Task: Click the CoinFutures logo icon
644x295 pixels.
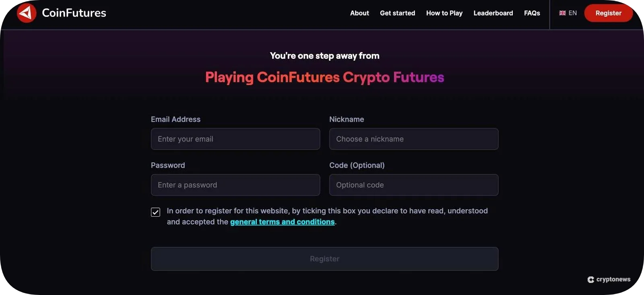Action: [x=26, y=12]
